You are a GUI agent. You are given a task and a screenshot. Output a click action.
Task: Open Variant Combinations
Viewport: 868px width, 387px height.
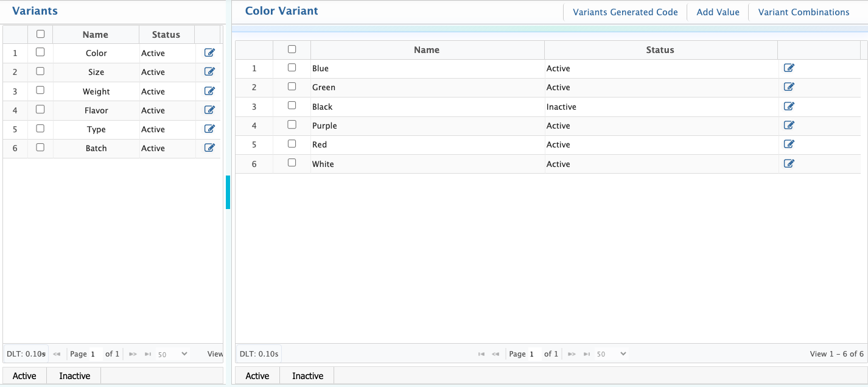(803, 12)
